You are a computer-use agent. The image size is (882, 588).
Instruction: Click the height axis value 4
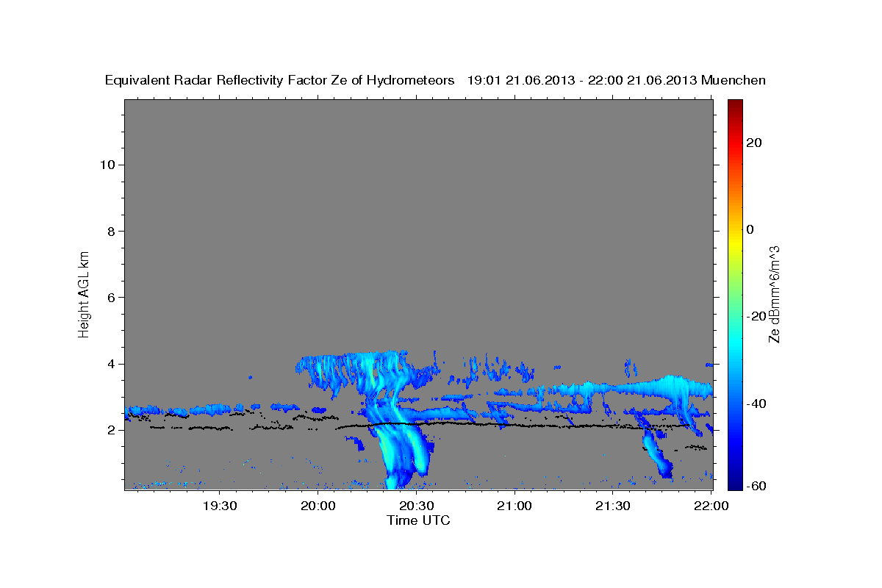[110, 364]
